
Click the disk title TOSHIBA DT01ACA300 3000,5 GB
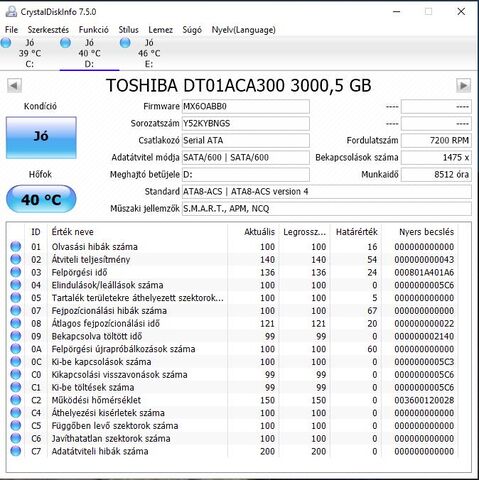coord(239,86)
